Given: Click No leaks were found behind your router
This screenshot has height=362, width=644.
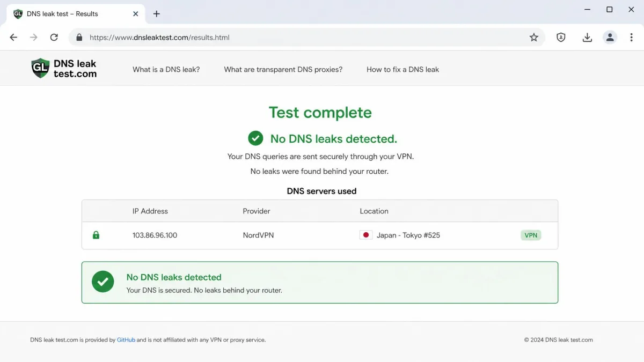Looking at the screenshot, I should point(319,172).
